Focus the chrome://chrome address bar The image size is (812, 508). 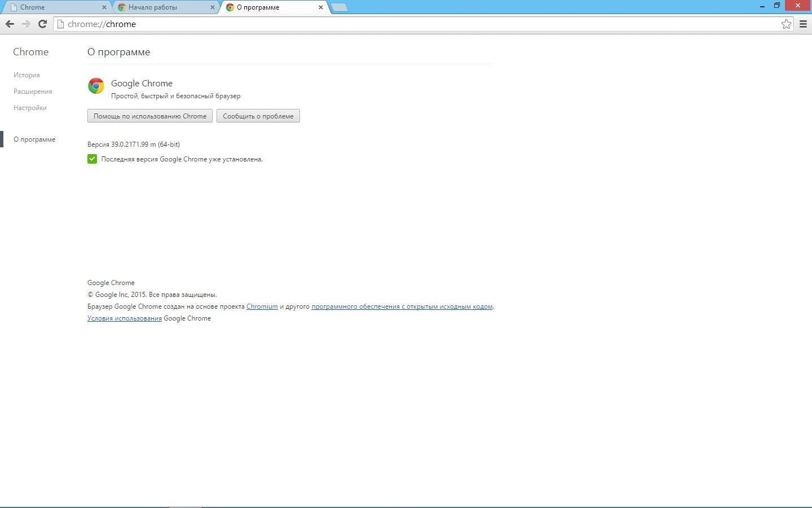tap(423, 24)
